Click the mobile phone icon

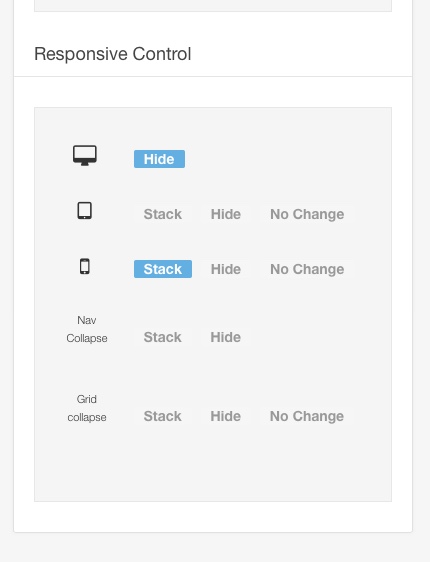[85, 266]
